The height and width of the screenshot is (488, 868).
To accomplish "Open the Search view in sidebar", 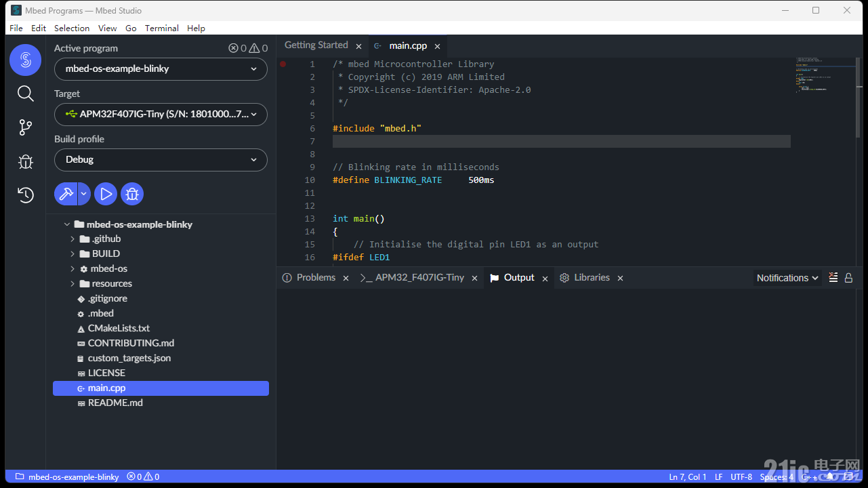I will 25,94.
